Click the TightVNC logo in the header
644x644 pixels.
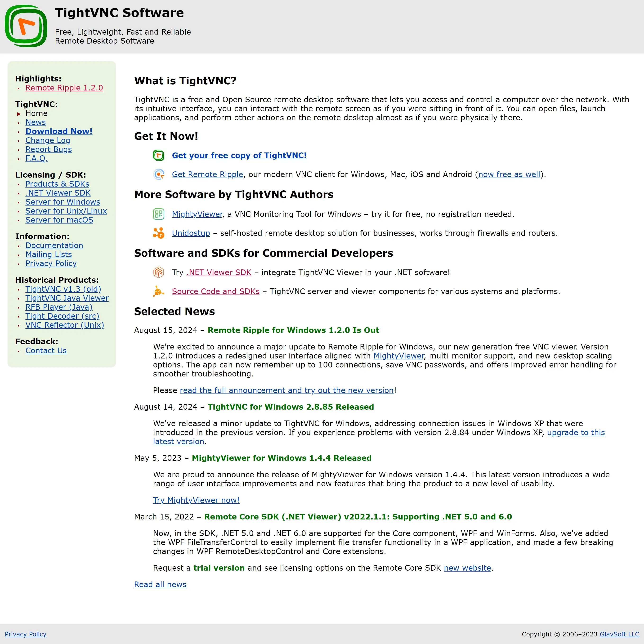(26, 26)
